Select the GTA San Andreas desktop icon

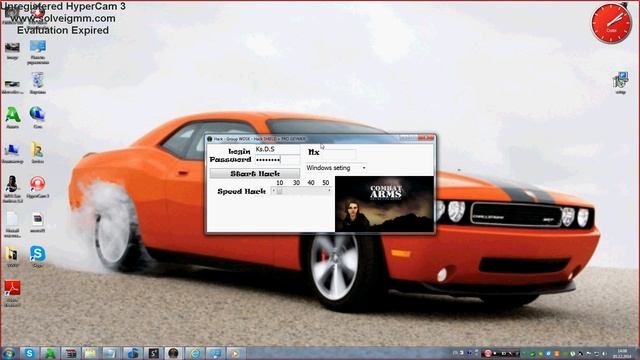(x=12, y=189)
